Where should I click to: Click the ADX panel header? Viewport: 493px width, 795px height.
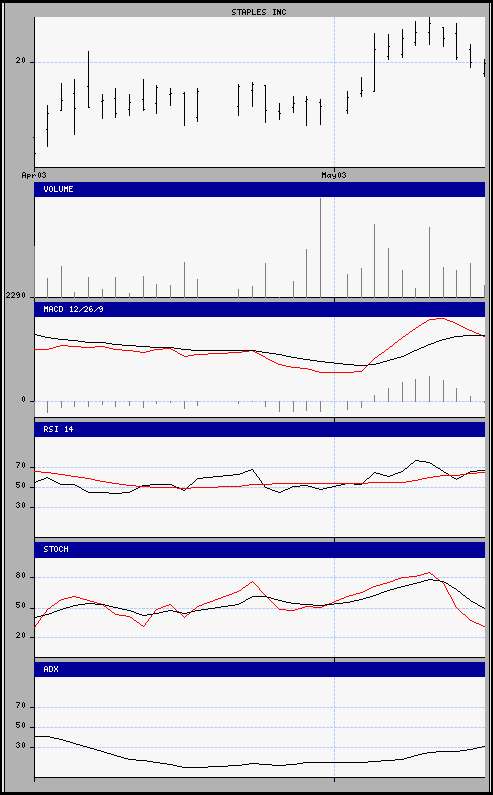(260, 669)
